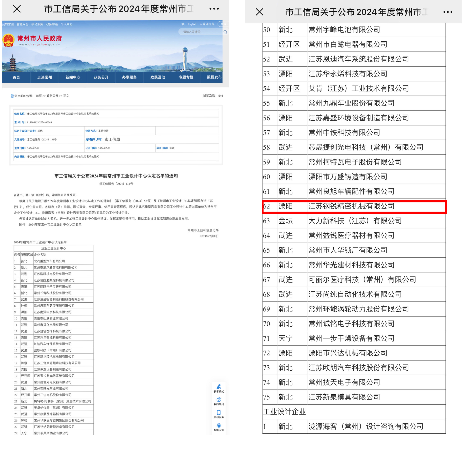Open 政务邮箱 in the top bar

coord(52,24)
